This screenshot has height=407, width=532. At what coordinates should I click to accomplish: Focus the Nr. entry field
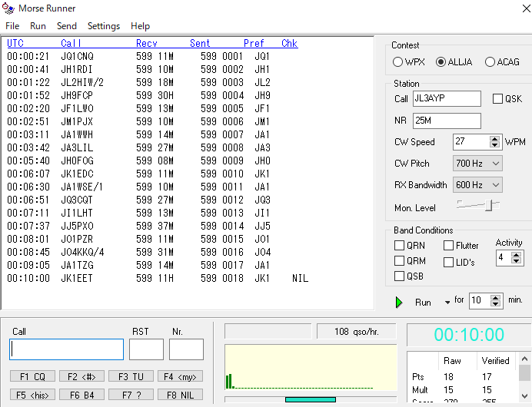186,349
